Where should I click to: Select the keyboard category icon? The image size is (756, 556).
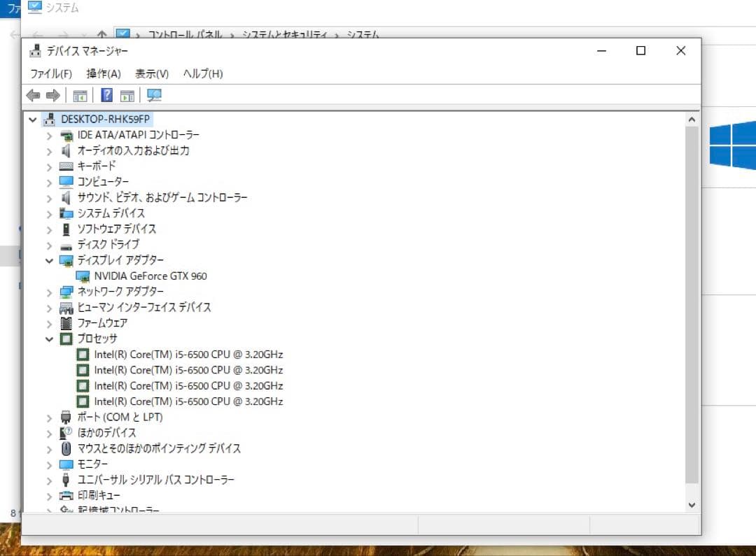[x=66, y=166]
